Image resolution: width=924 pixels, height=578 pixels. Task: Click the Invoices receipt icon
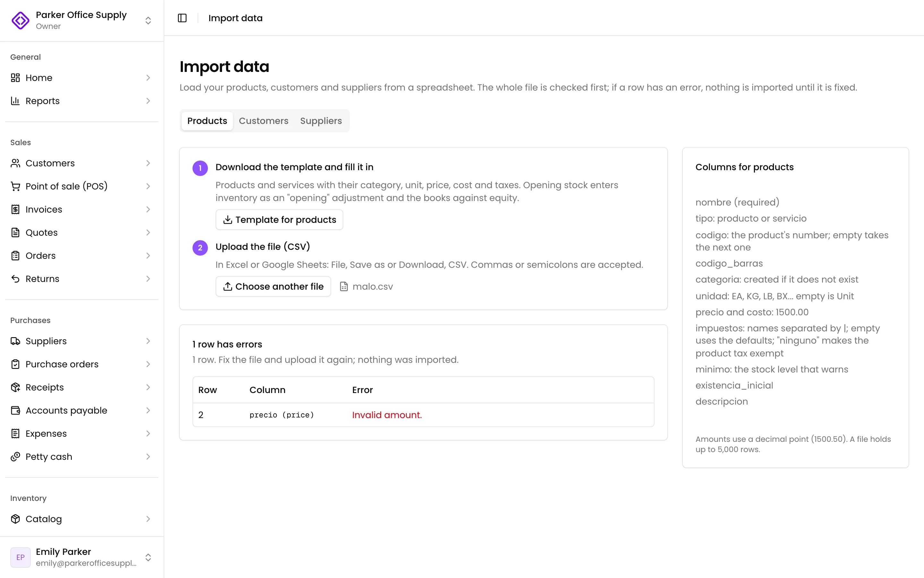pyautogui.click(x=15, y=209)
